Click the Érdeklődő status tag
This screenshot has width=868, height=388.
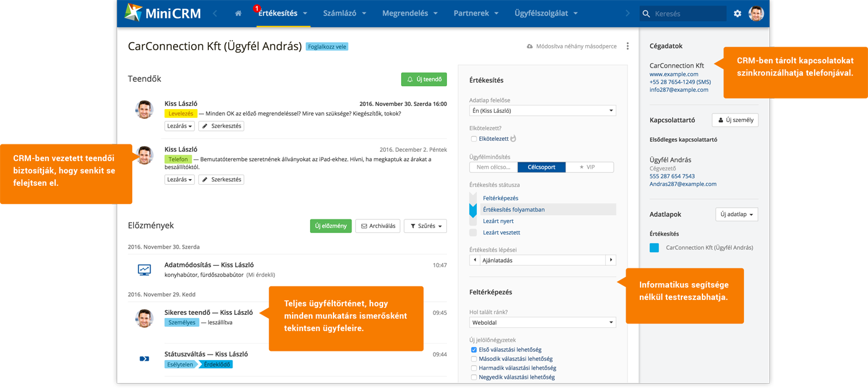coord(216,364)
